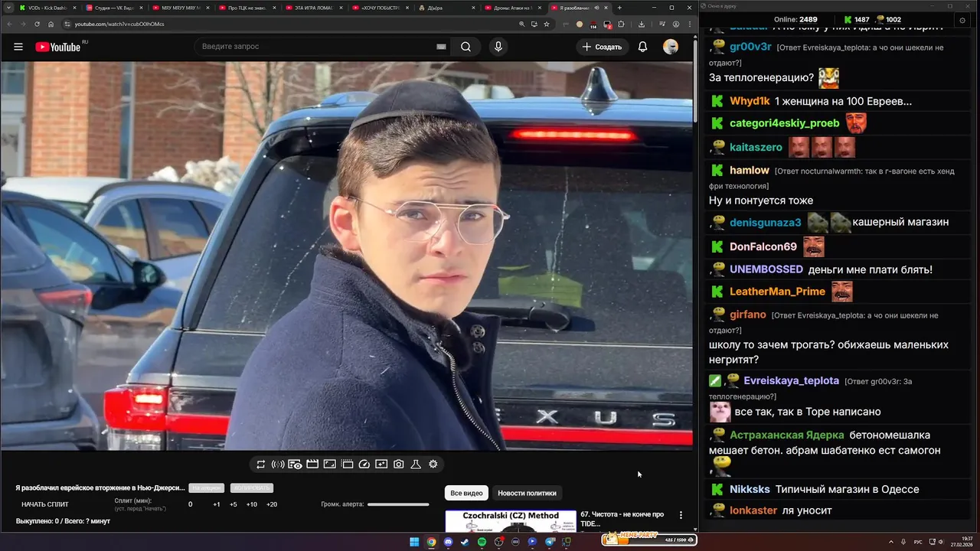This screenshot has height=551, width=980.
Task: Select the Новости политики filter chip
Action: coord(527,493)
